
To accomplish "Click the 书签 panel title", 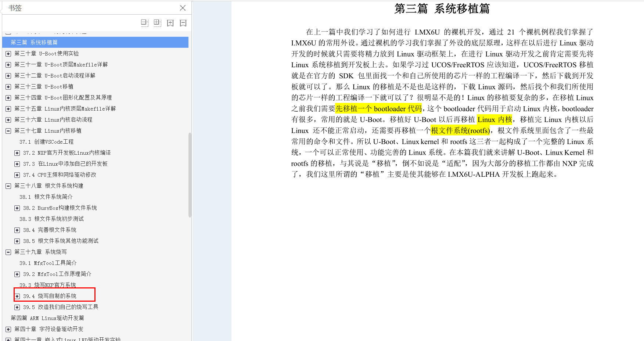I will 15,8.
